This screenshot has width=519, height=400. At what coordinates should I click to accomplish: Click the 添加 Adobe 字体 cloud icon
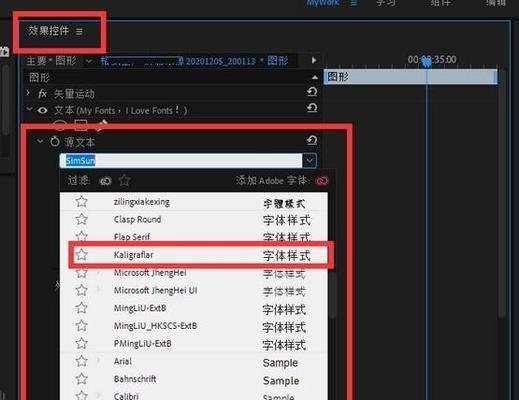[x=322, y=181]
